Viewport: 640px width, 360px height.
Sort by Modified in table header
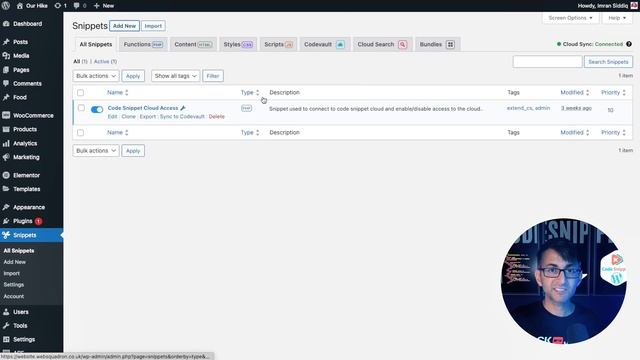575,93
